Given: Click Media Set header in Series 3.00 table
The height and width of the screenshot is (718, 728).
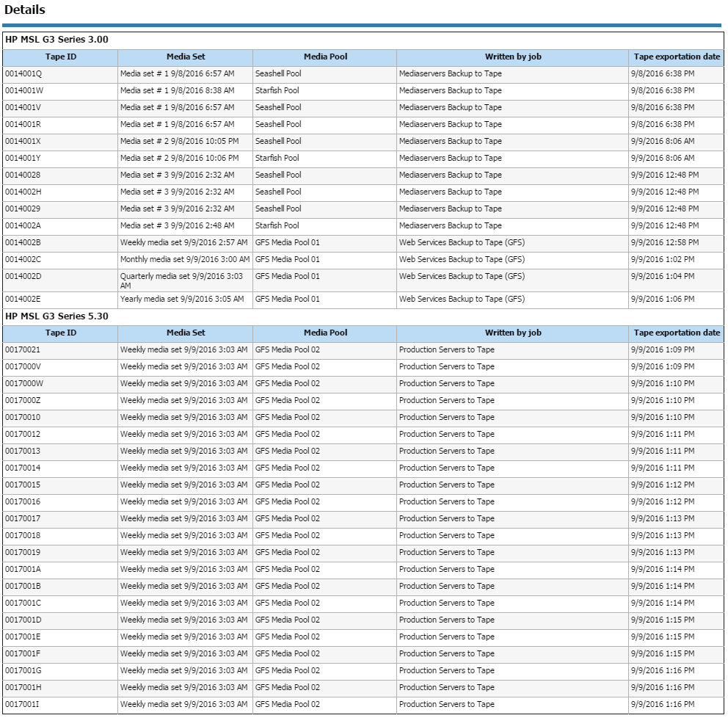Looking at the screenshot, I should (x=185, y=57).
